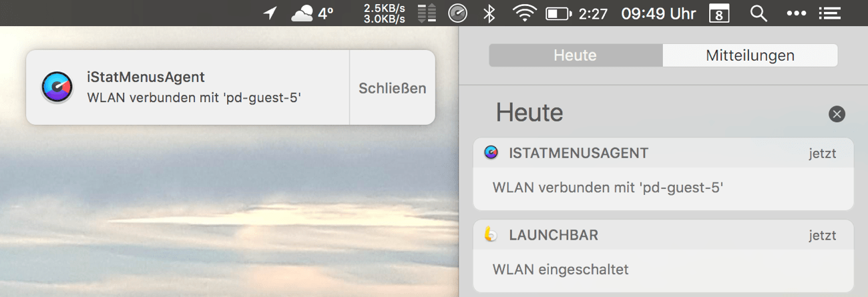
Task: Click the 09:49 Uhr clock
Action: click(658, 13)
